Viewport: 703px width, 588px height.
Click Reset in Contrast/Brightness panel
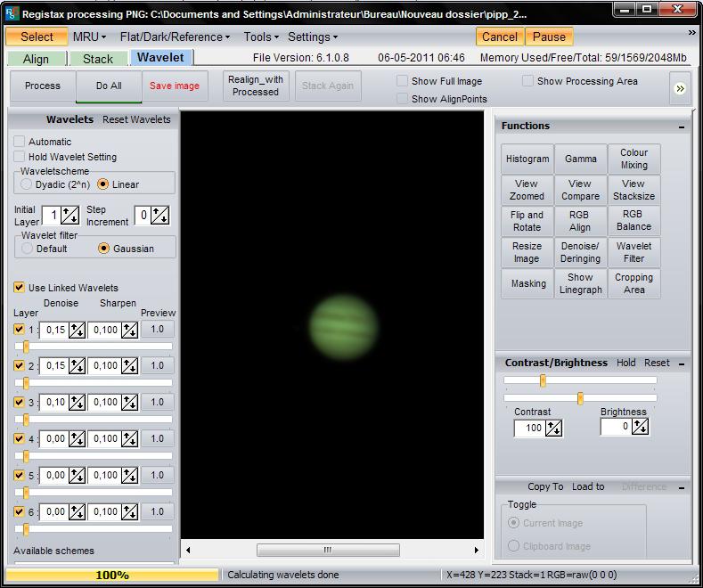coord(657,363)
